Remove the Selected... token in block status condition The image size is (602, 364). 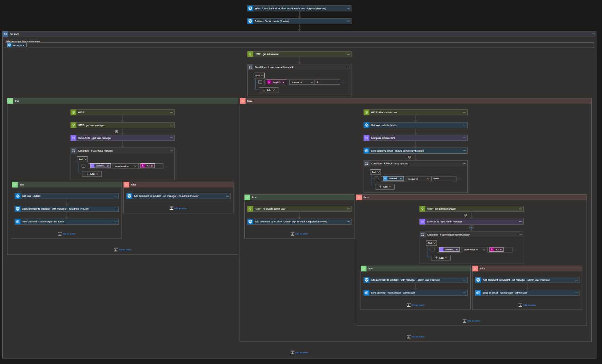tap(401, 179)
